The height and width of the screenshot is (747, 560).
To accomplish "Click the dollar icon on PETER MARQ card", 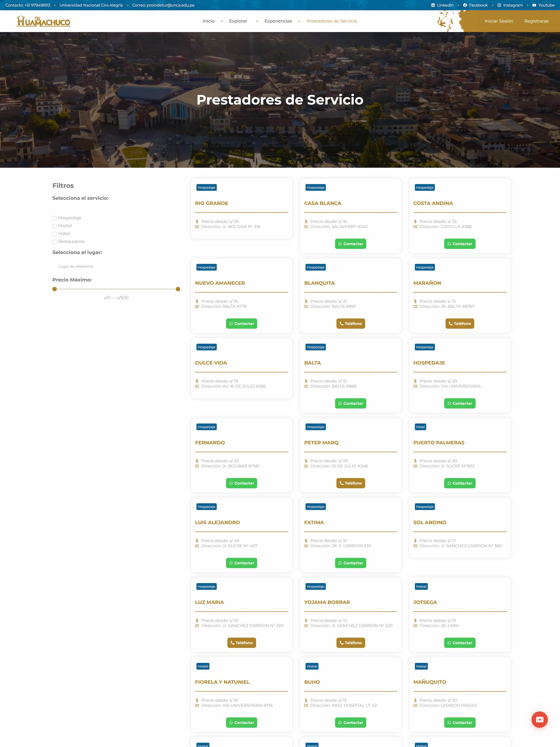I will click(x=306, y=461).
